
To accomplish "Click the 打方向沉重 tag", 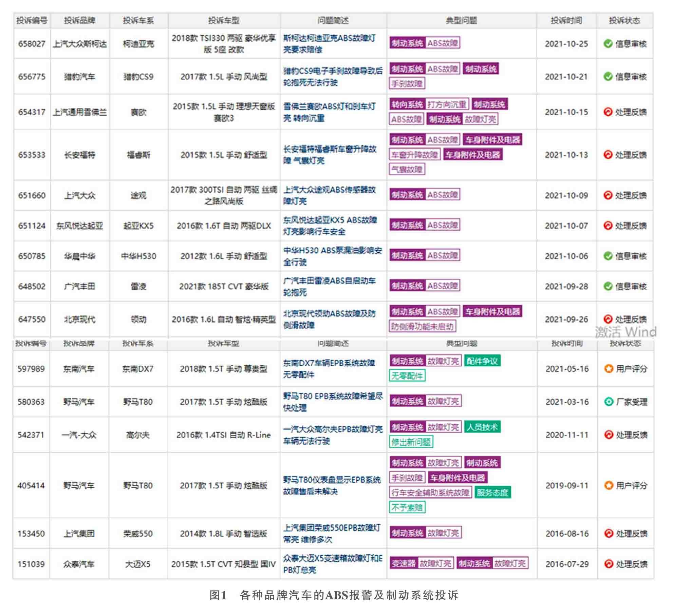I will [447, 104].
